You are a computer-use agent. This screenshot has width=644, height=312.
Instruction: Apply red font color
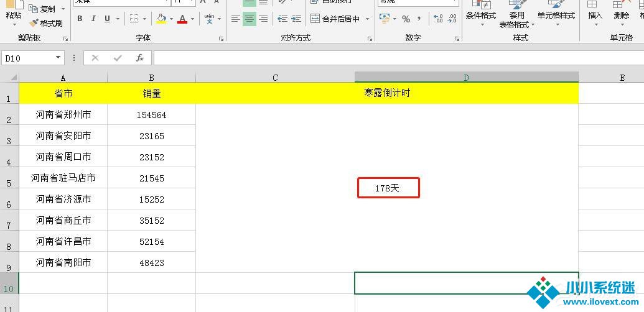tap(182, 19)
